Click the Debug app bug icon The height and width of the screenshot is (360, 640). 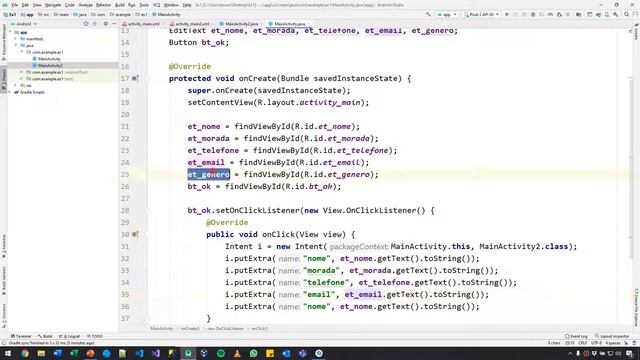click(533, 14)
